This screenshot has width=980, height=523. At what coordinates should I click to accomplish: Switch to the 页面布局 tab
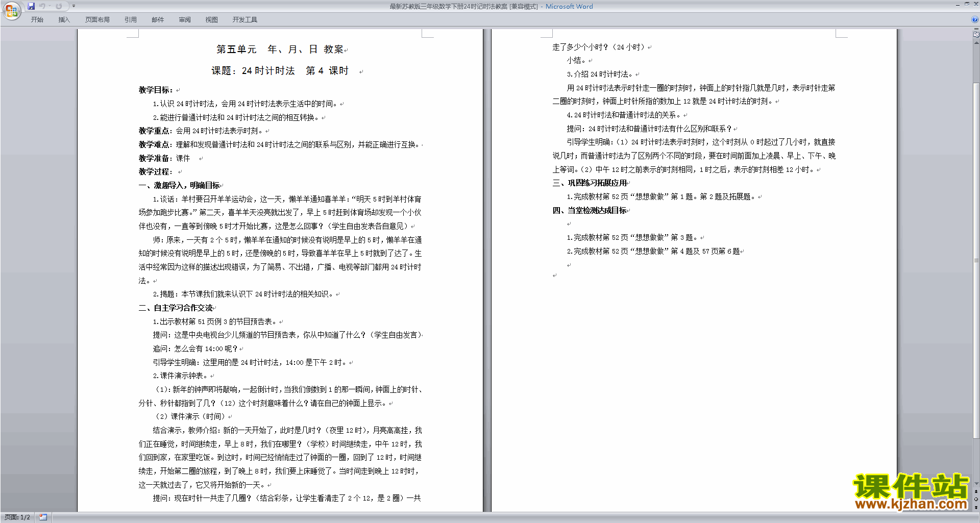coord(97,20)
